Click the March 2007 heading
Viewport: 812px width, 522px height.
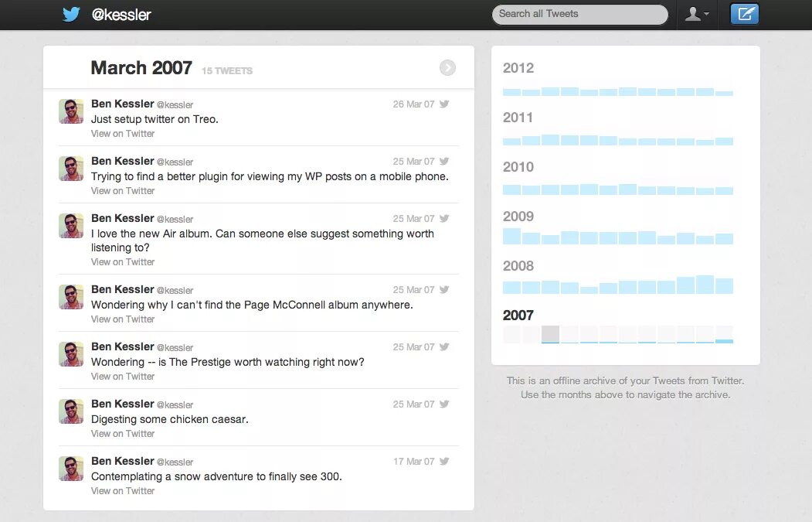click(x=141, y=68)
